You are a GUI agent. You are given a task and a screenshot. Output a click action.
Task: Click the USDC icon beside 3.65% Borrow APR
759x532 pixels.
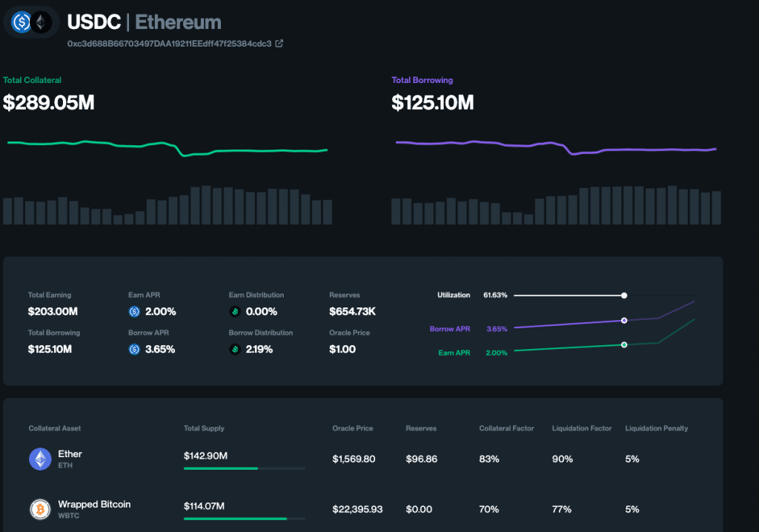(x=134, y=350)
